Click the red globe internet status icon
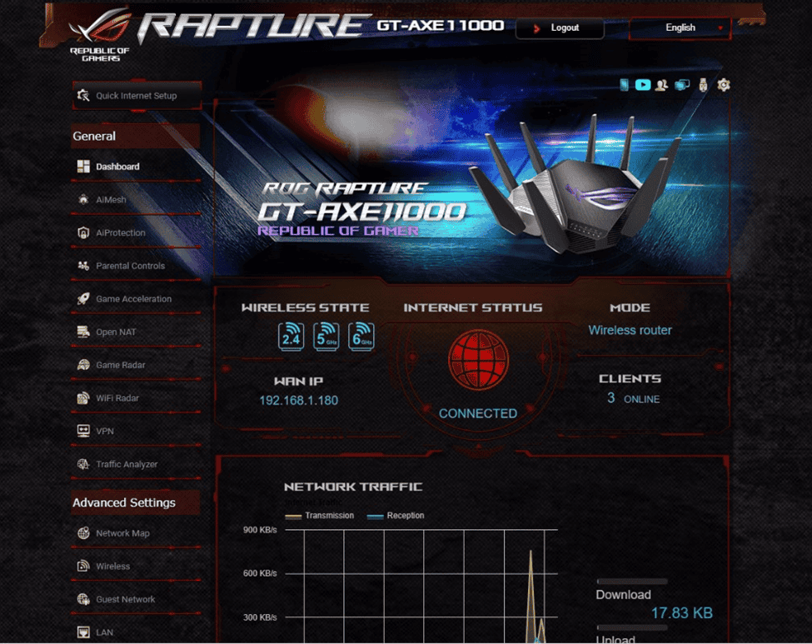Image resolution: width=812 pixels, height=644 pixels. (x=478, y=360)
